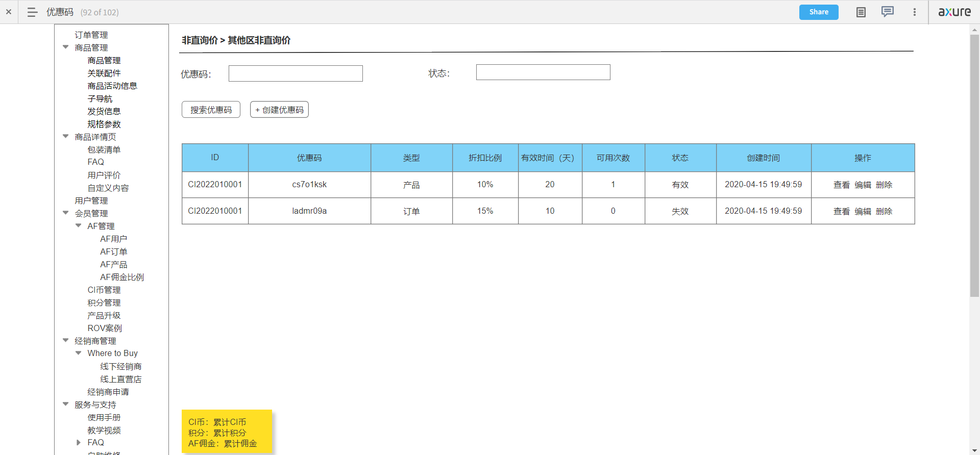This screenshot has height=455, width=980.
Task: Click 删除 in the cs7o1ksk row
Action: pyautogui.click(x=884, y=185)
